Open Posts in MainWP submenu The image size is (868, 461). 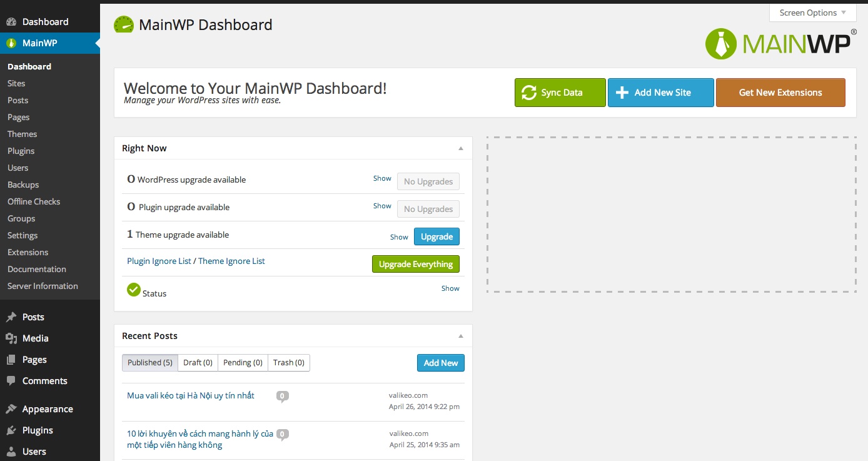point(18,100)
